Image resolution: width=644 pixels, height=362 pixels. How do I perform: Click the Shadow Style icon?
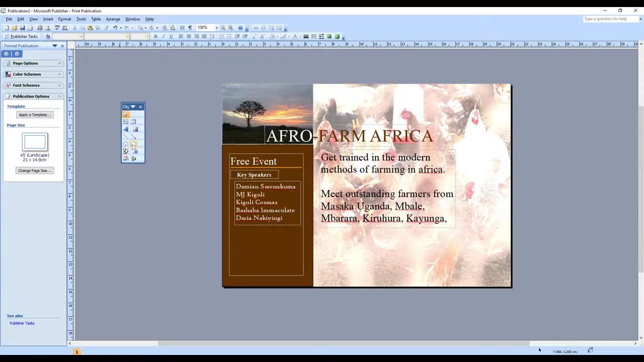pos(329,36)
